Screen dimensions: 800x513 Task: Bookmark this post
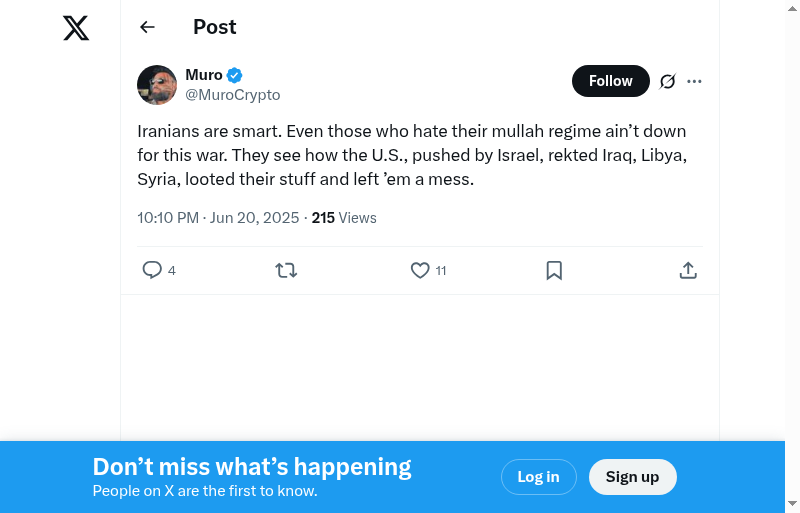(554, 270)
